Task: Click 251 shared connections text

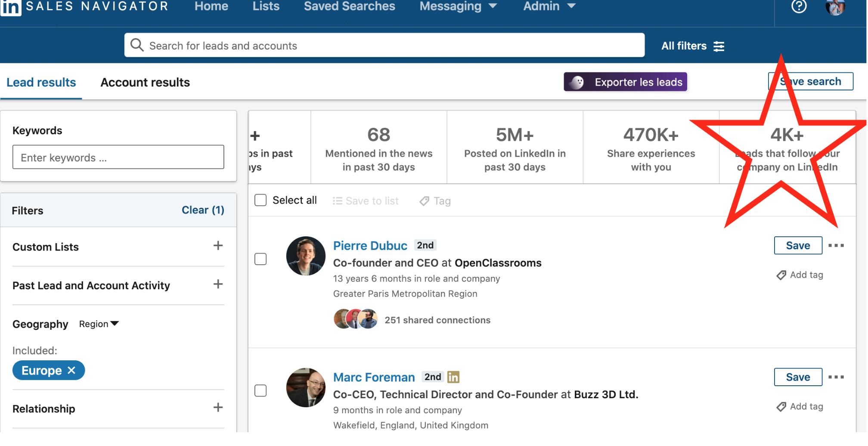Action: click(x=437, y=320)
